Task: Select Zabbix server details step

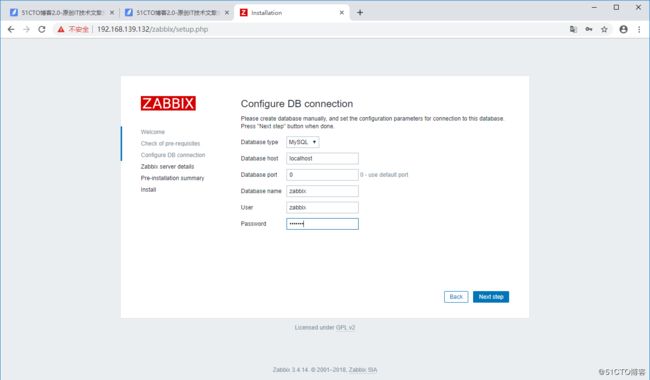Action: pyautogui.click(x=167, y=167)
